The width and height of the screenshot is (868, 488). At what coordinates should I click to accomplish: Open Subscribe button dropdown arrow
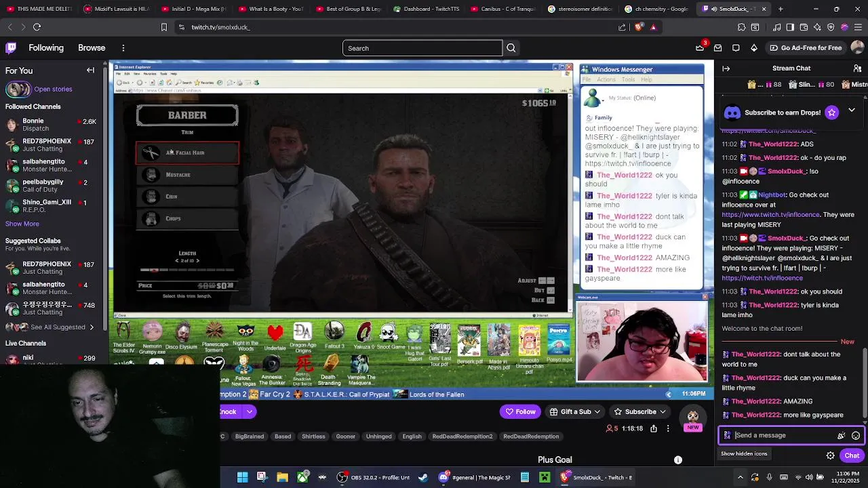pyautogui.click(x=663, y=411)
